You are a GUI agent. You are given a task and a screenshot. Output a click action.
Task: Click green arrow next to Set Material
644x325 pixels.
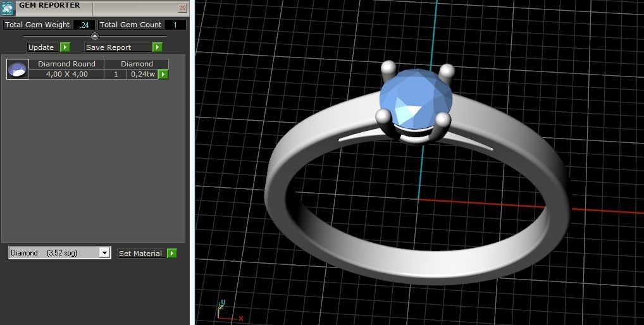point(172,253)
